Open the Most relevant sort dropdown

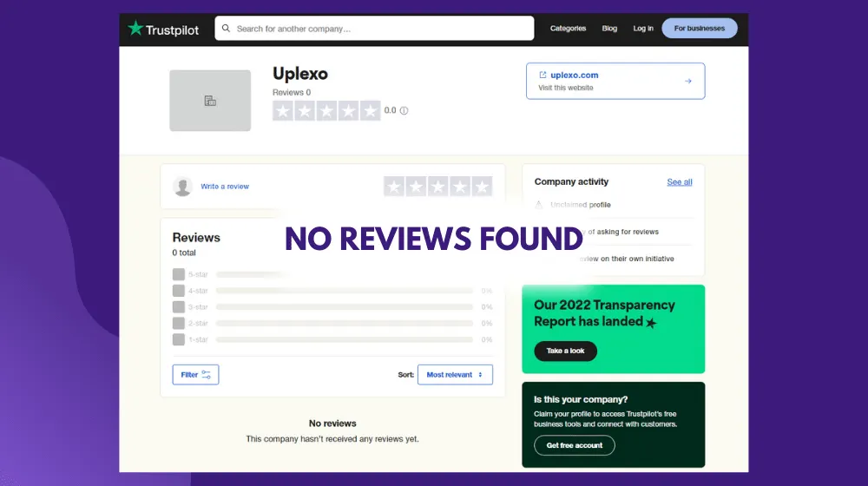(455, 375)
